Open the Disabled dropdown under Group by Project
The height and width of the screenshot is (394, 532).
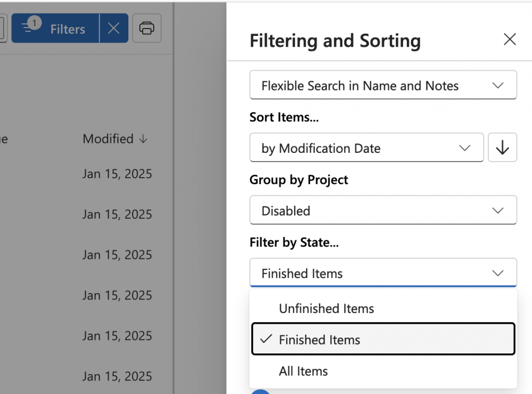[x=383, y=210]
